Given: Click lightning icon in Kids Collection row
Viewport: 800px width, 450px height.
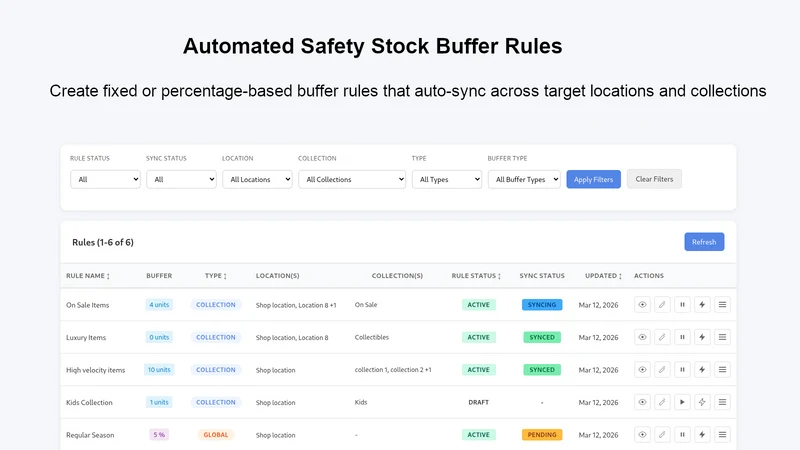Looking at the screenshot, I should click(x=702, y=402).
